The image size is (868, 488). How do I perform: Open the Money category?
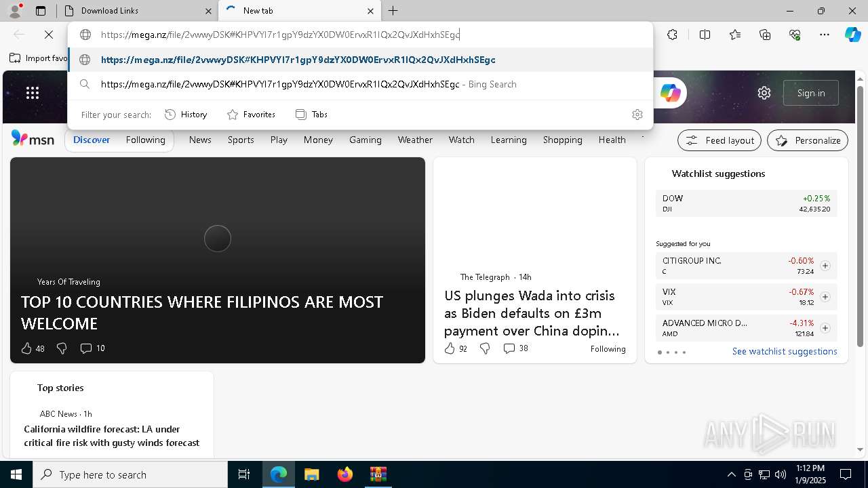coord(318,140)
